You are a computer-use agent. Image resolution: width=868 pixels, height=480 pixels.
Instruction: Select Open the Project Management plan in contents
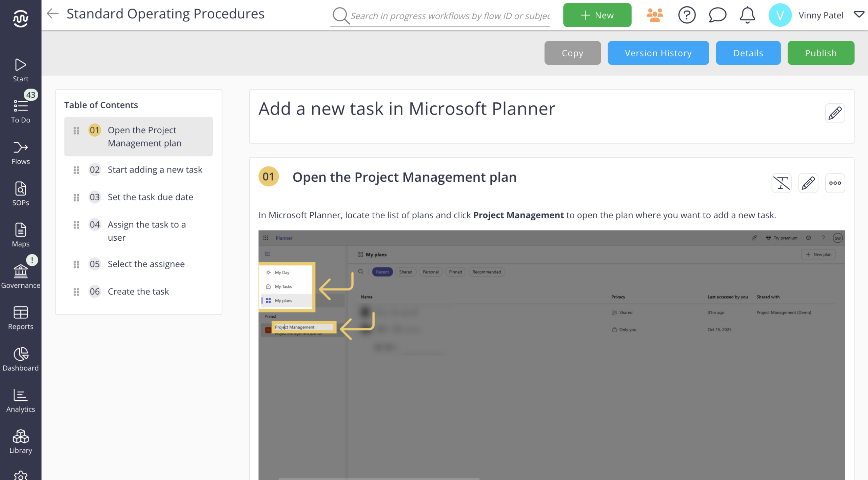[x=138, y=137]
